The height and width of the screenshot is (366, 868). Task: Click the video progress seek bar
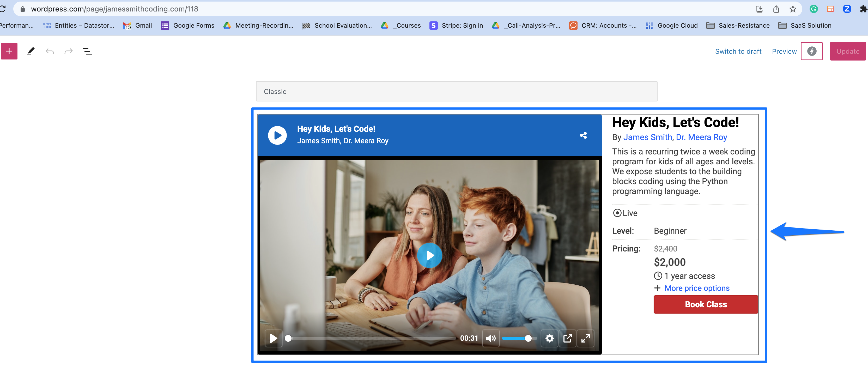tap(371, 338)
